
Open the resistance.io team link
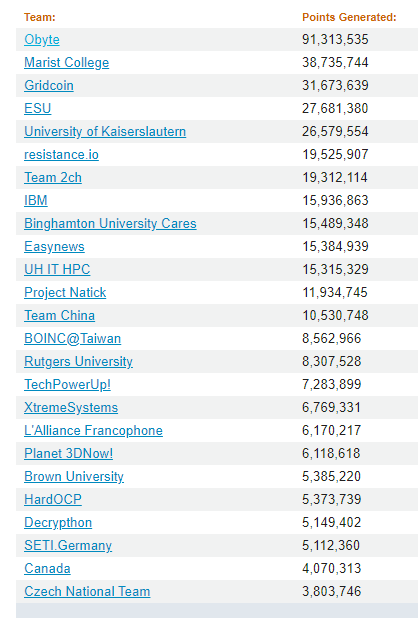[x=61, y=155]
